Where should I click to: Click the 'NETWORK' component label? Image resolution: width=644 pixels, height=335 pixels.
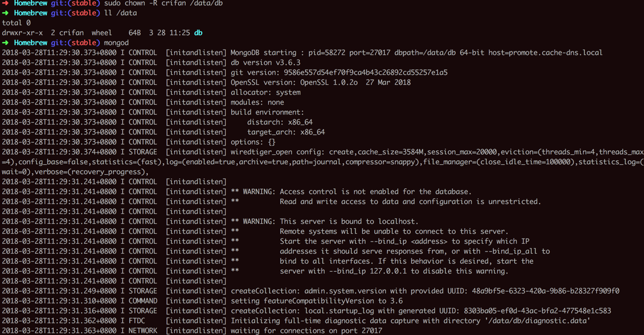pyautogui.click(x=143, y=330)
